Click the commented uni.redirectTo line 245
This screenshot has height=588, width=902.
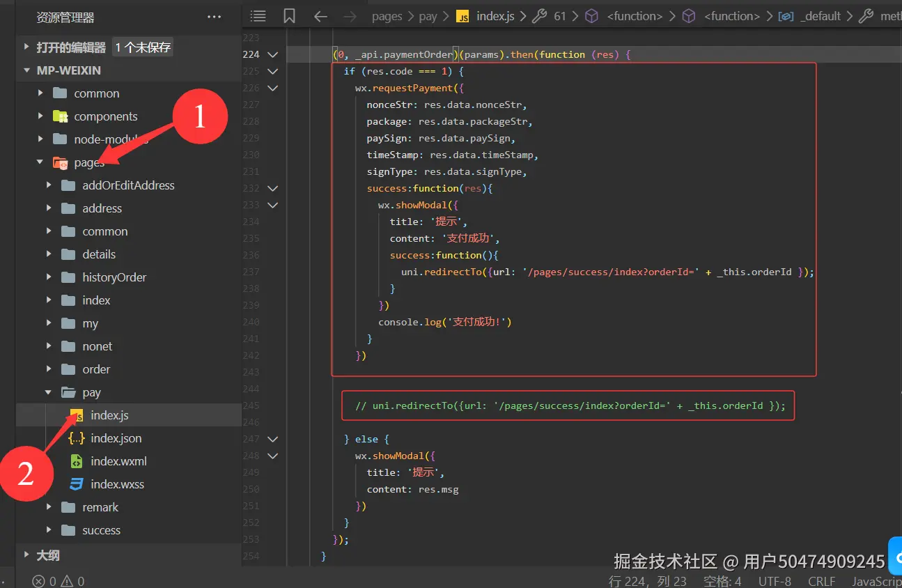tap(570, 405)
